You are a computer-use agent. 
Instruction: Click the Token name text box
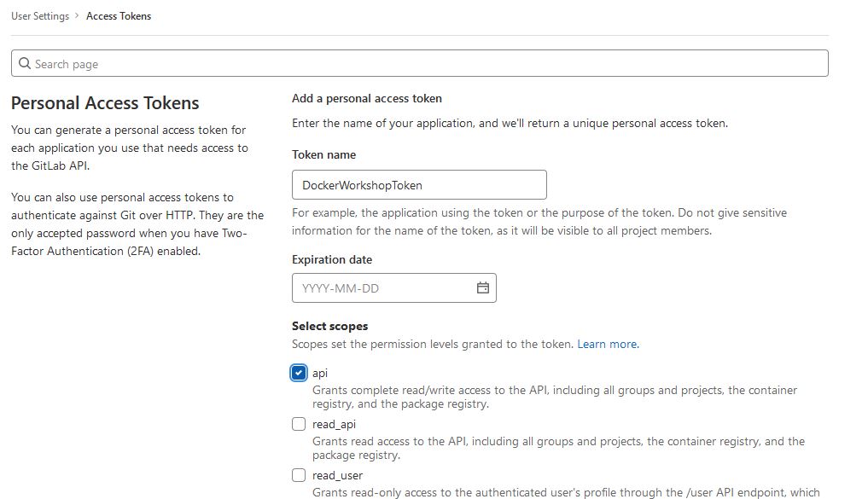tap(418, 185)
